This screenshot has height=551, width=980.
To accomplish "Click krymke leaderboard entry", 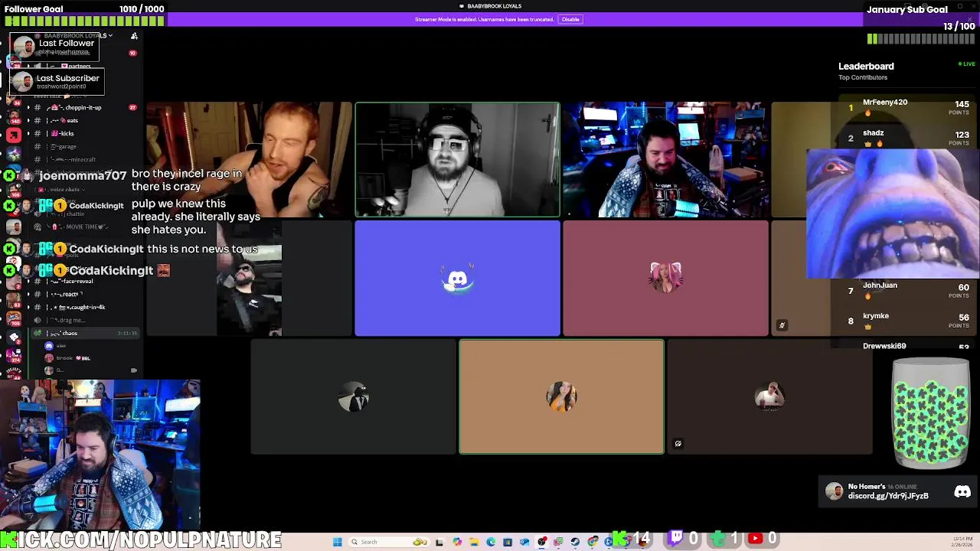I will [907, 321].
